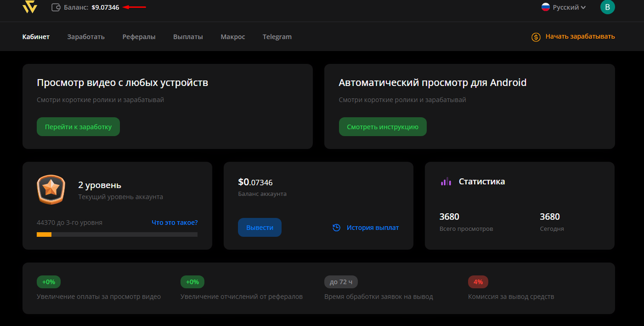The image size is (644, 326).
Task: Click the Текущий уровень аккаунта label
Action: [x=121, y=197]
